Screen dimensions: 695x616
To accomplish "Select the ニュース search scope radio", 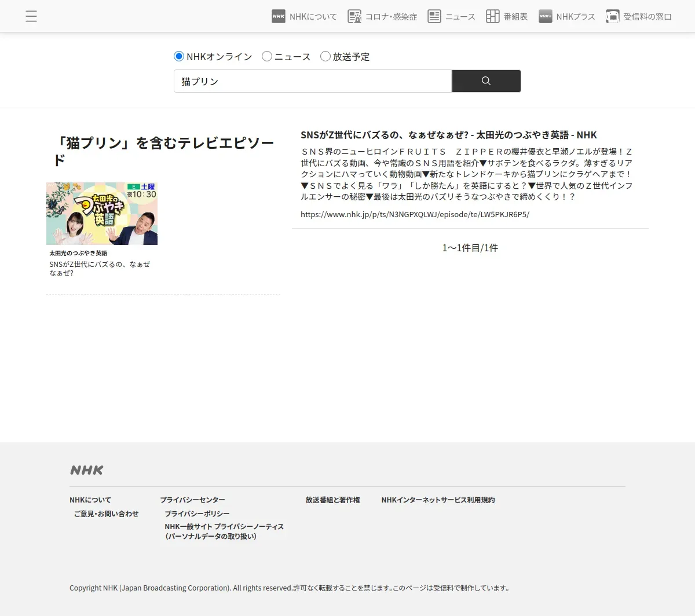I will coord(267,56).
